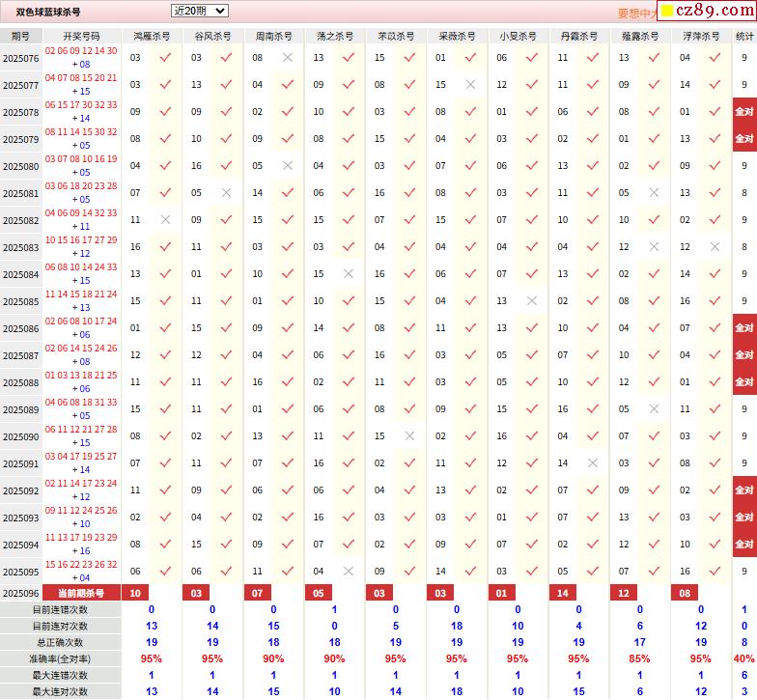Click period number 2025096

[x=21, y=593]
